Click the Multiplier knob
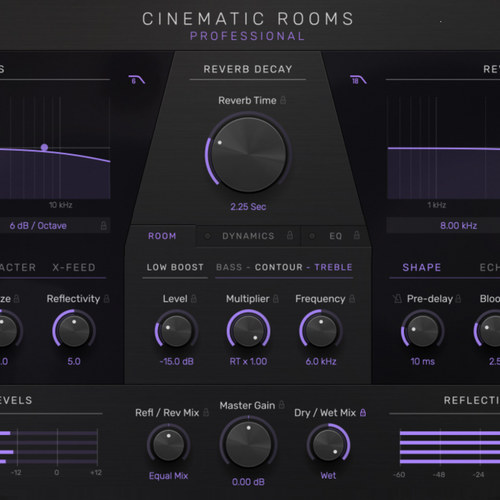The image size is (500, 500). (248, 331)
